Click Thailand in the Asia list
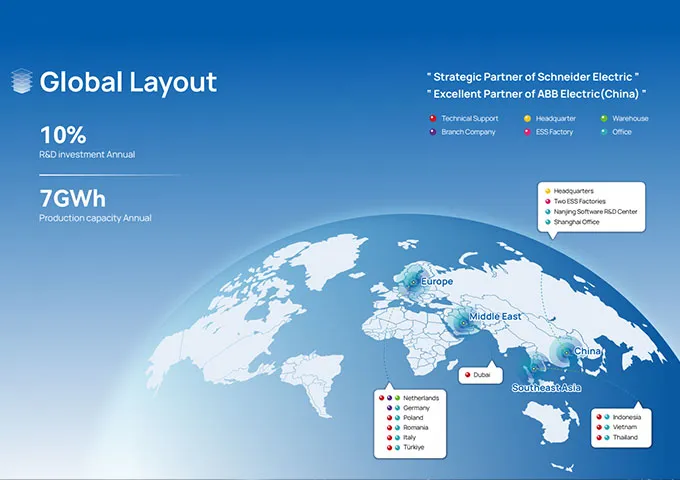Image resolution: width=680 pixels, height=480 pixels. tap(625, 438)
